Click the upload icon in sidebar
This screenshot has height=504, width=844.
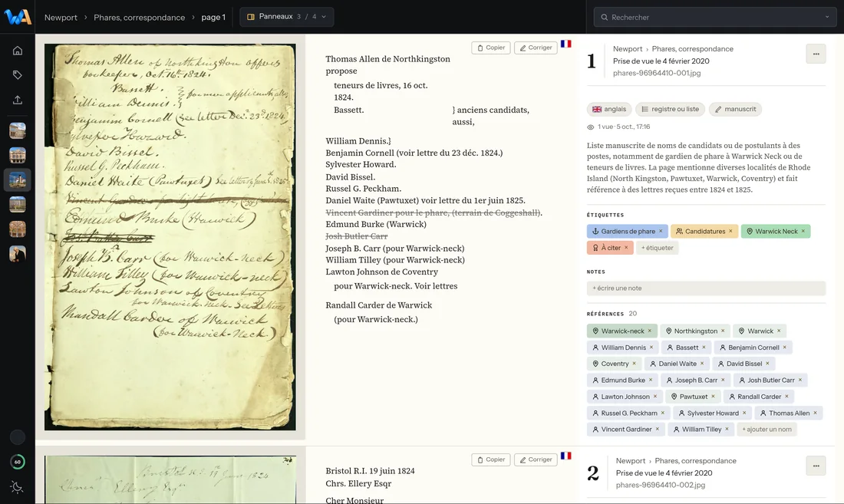(17, 100)
